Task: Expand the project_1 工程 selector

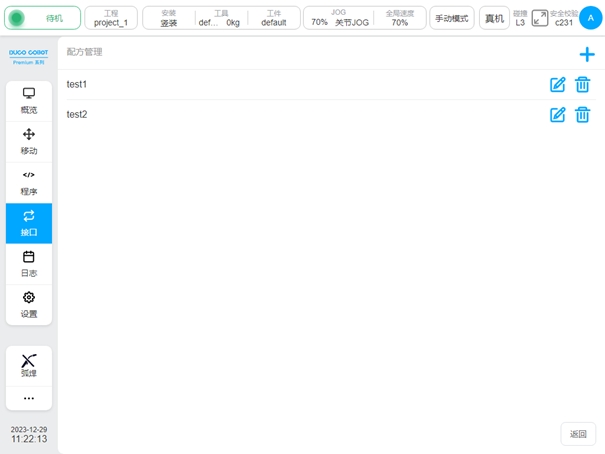Action: pos(111,18)
